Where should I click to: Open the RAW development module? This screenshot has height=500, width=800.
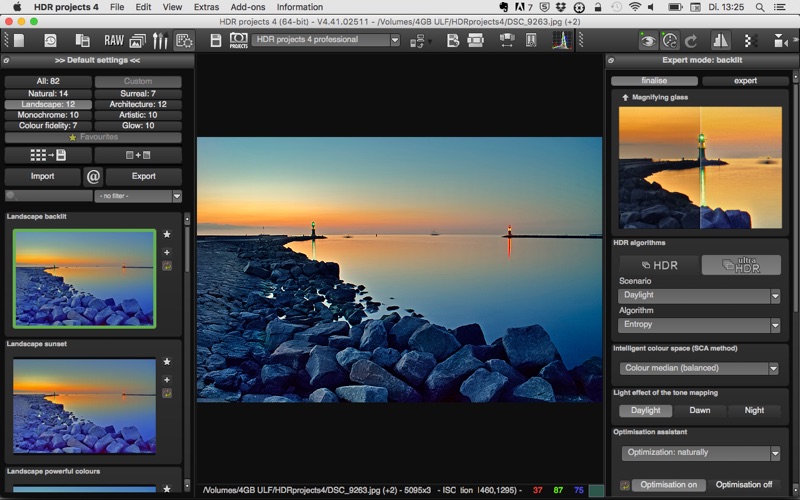(114, 40)
